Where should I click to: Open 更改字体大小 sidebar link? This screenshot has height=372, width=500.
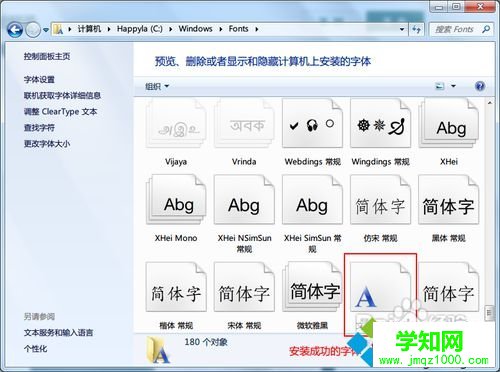click(47, 144)
